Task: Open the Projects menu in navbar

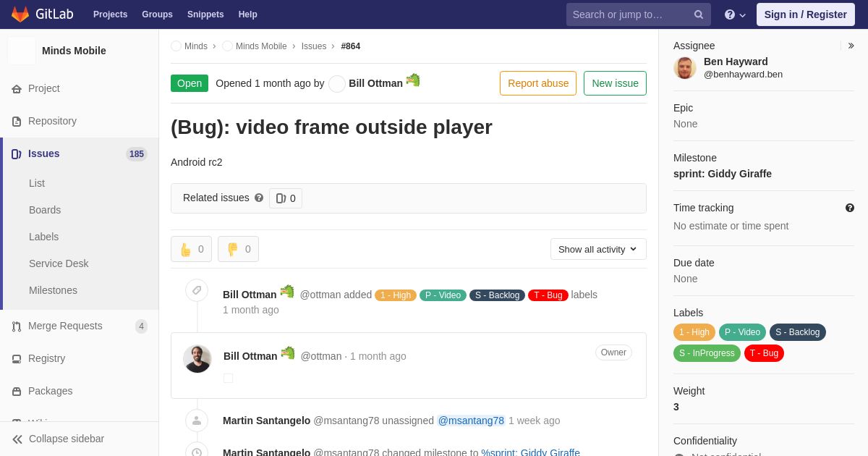Action: point(110,14)
